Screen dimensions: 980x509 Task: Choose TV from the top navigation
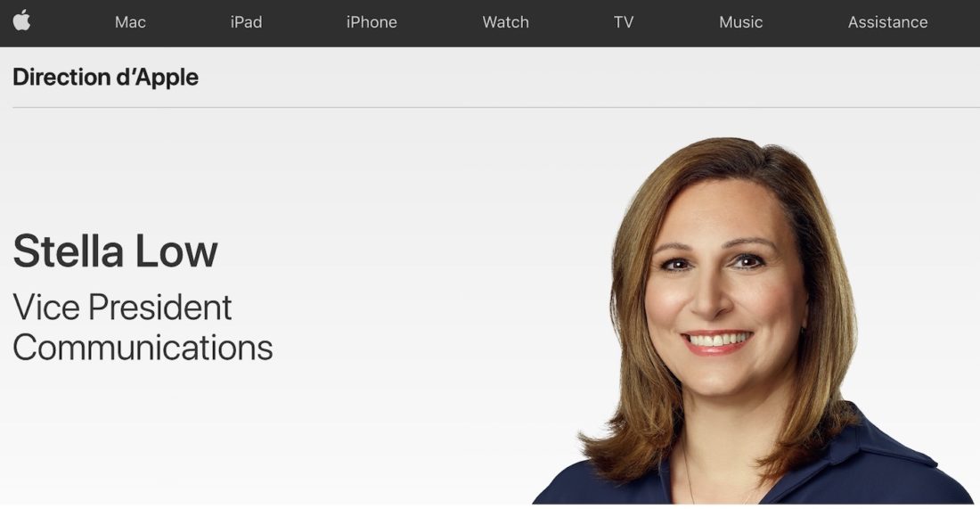click(624, 22)
